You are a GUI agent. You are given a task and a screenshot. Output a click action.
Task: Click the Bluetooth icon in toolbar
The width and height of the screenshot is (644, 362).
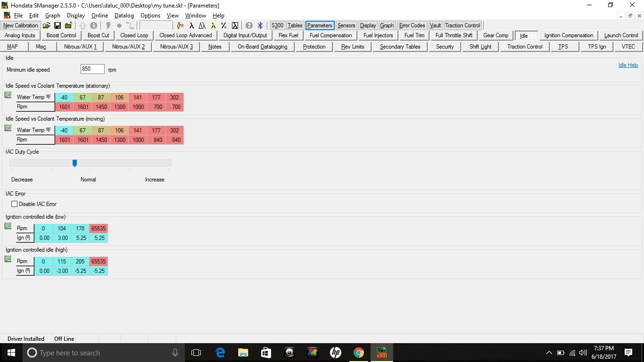point(260,25)
